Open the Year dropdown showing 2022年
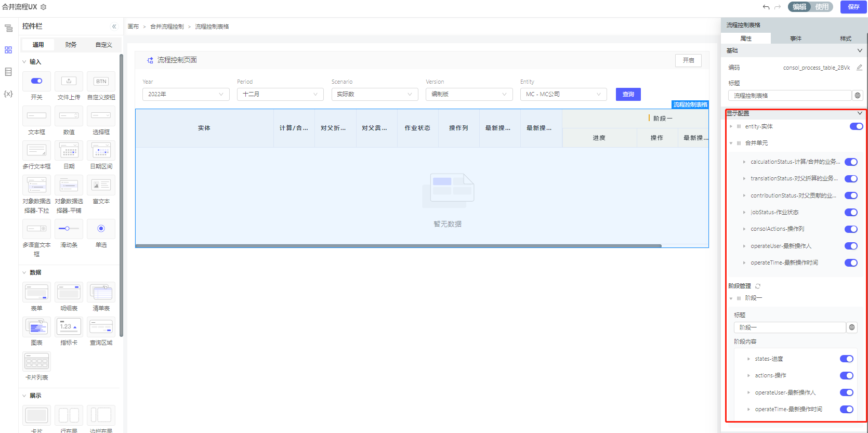 tap(186, 94)
